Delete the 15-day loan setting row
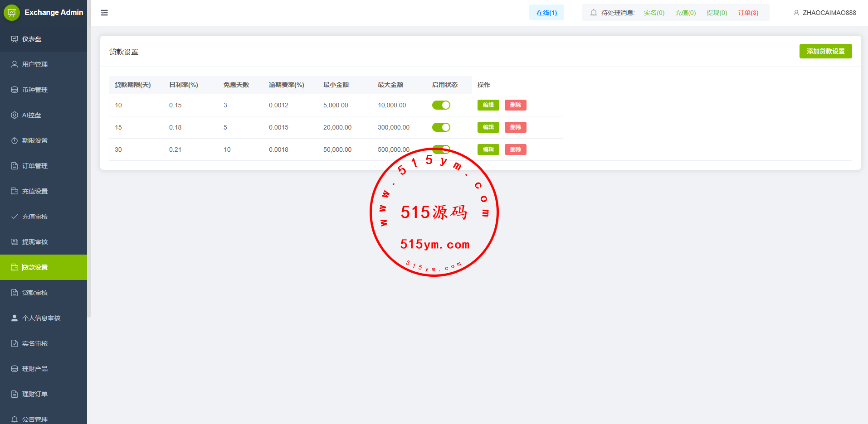The height and width of the screenshot is (424, 868). point(515,127)
